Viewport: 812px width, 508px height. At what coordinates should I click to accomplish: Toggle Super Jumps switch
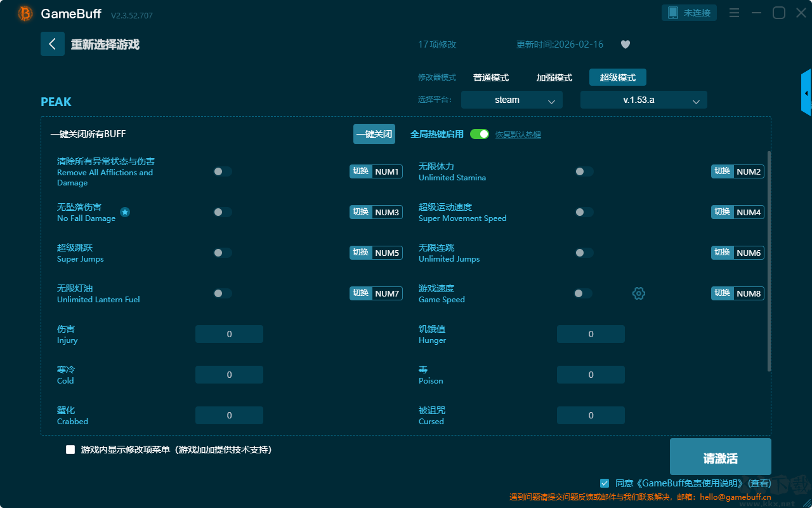pyautogui.click(x=223, y=253)
